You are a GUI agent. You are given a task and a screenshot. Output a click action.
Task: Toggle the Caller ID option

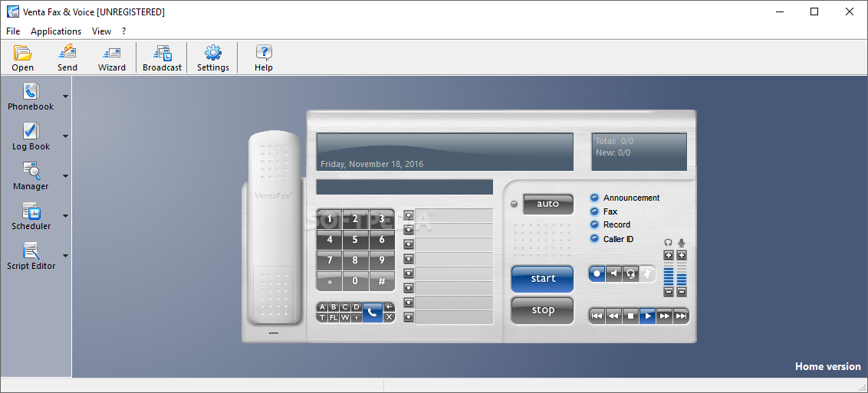[594, 239]
